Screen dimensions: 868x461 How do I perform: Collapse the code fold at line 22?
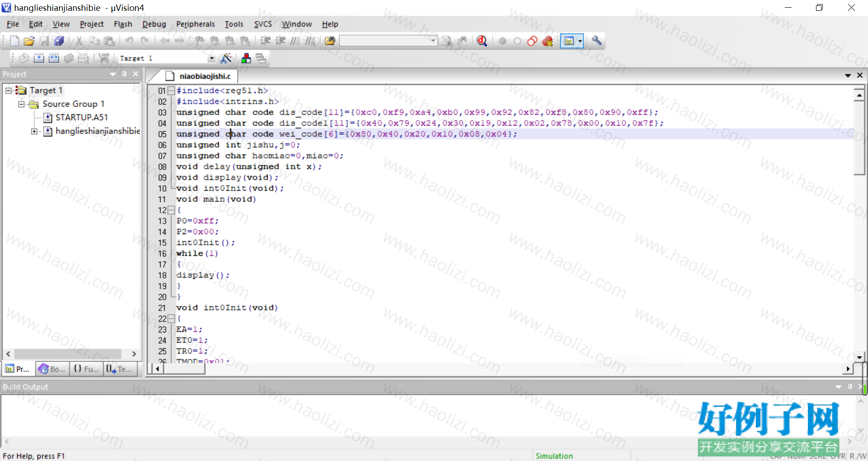point(171,318)
